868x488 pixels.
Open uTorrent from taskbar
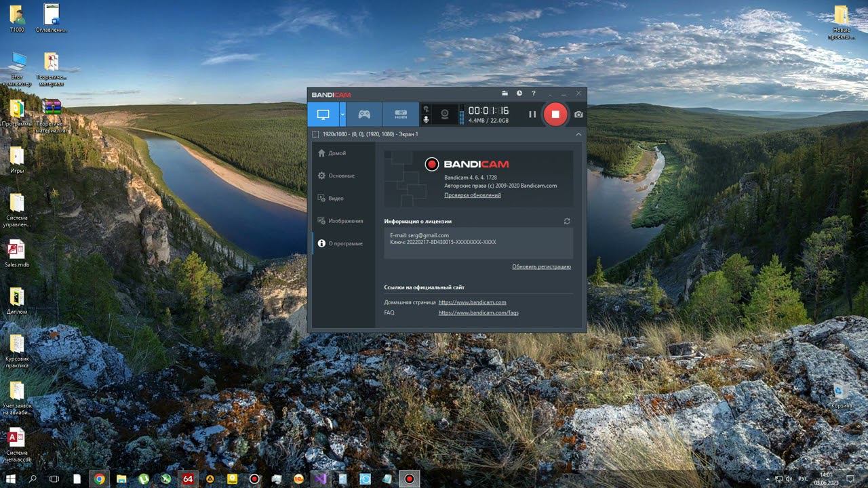tap(144, 479)
